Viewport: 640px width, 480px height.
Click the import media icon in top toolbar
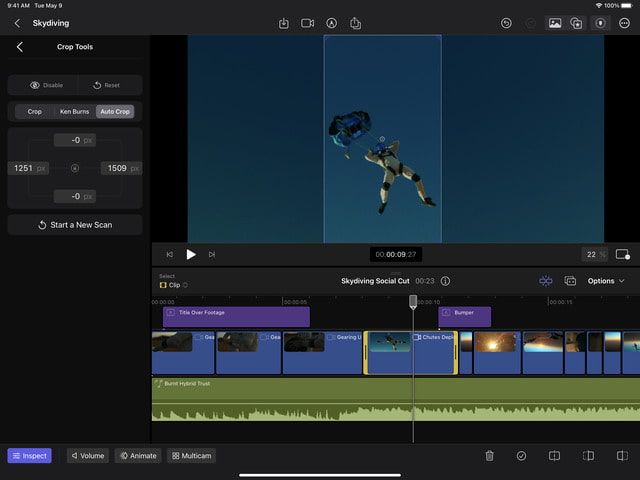click(x=283, y=23)
